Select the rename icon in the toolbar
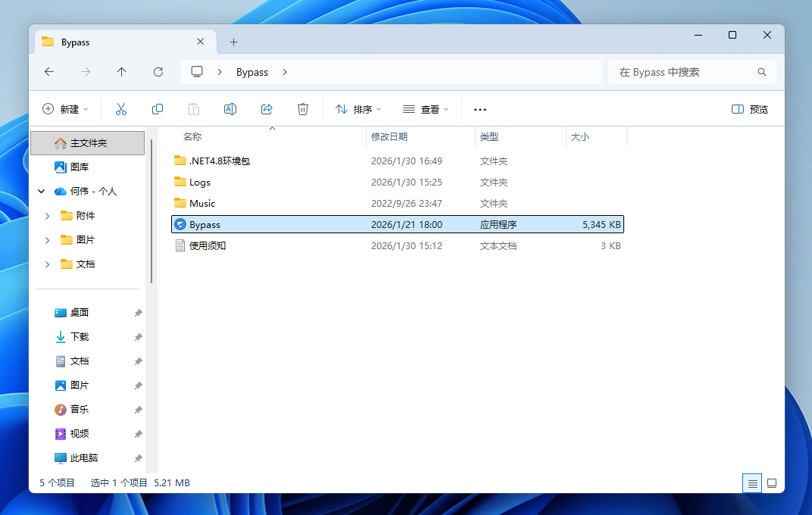The image size is (812, 515). pyautogui.click(x=230, y=109)
